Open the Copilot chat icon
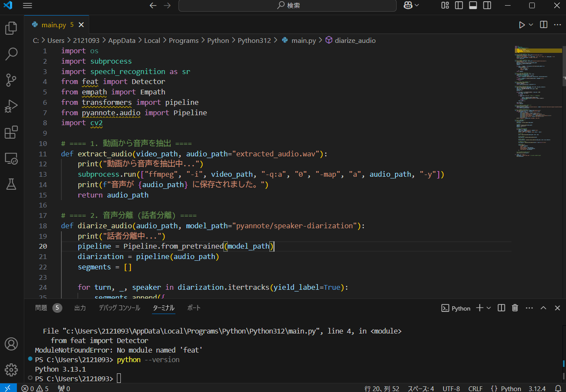The width and height of the screenshot is (566, 392). [408, 5]
